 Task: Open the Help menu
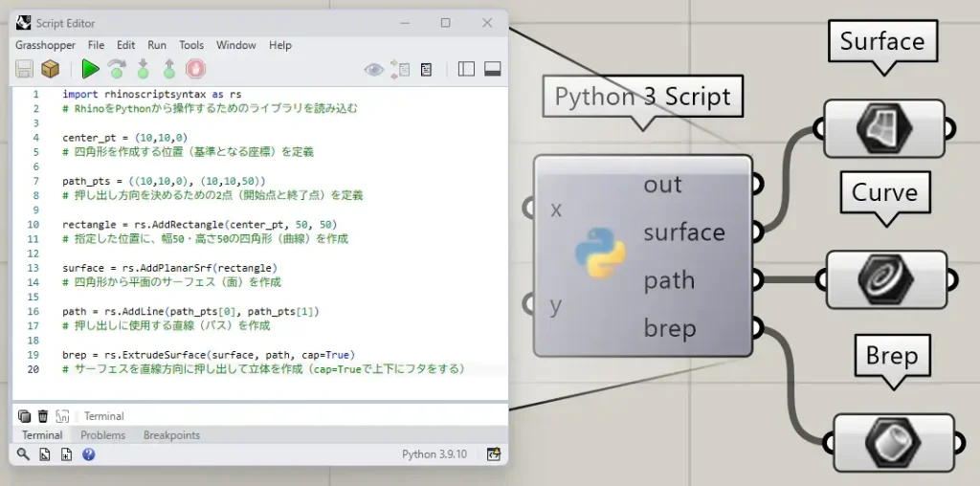click(280, 45)
